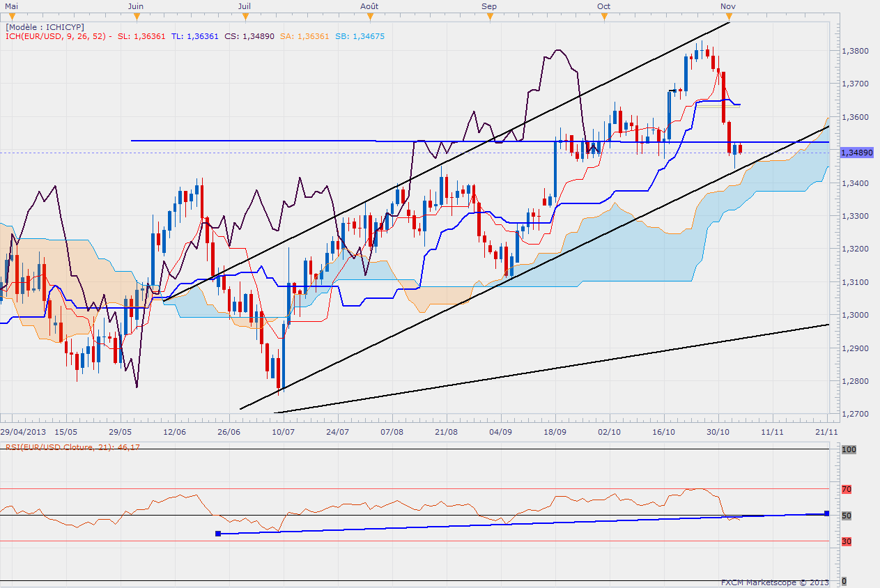Click the current price tag 1,34890
The image size is (880, 588).
(x=857, y=152)
